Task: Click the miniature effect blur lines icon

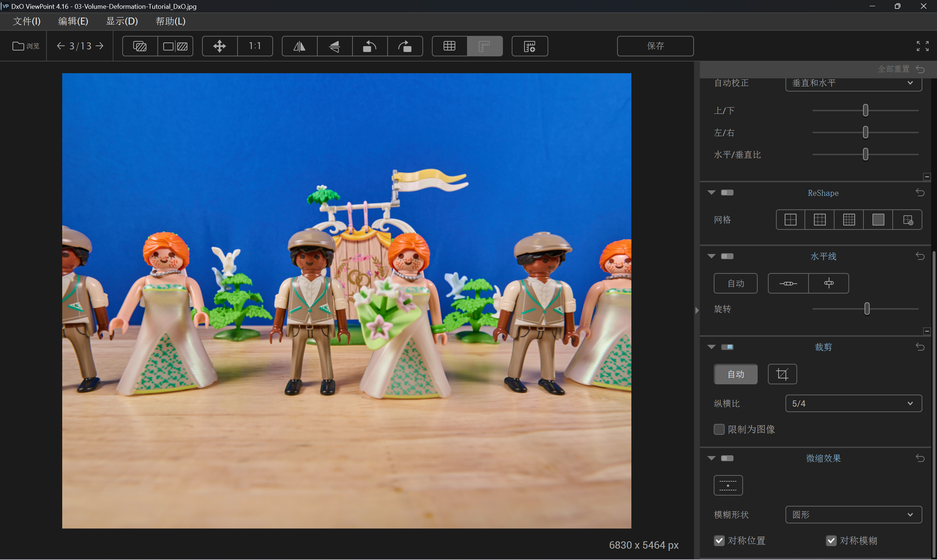Action: 728,485
